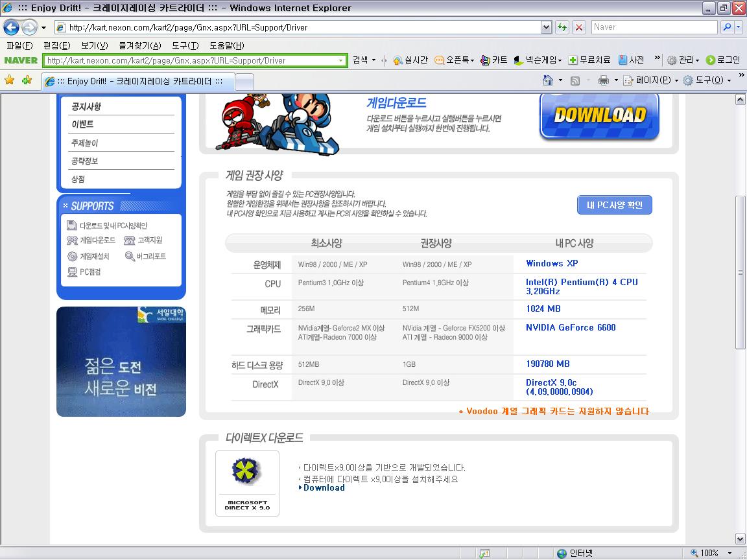Screen dimensions: 747x560
Task: Click 다운로드 및 내PC사양확인 under SUPPORTS
Action: point(107,226)
